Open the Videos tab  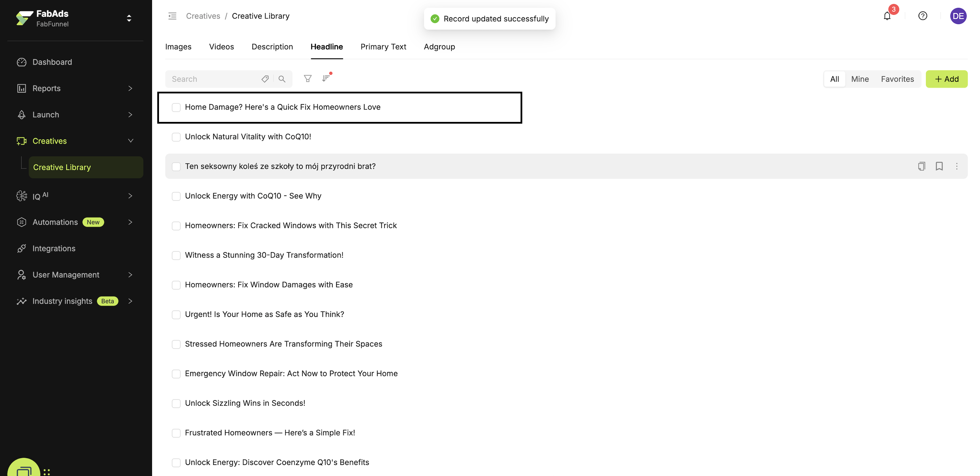(x=221, y=47)
